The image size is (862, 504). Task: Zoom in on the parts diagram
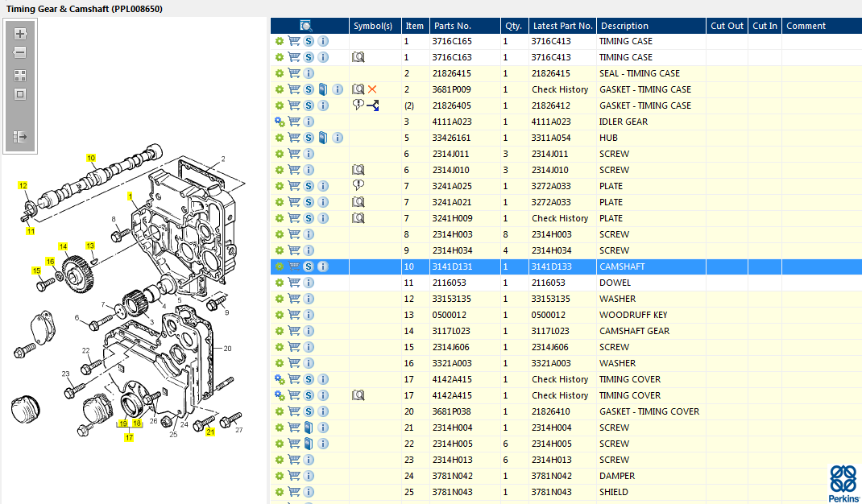tap(20, 34)
